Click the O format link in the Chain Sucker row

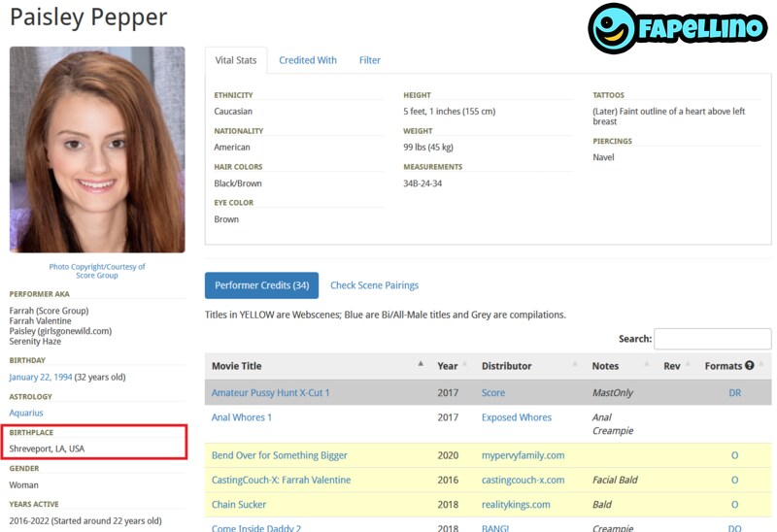point(734,504)
